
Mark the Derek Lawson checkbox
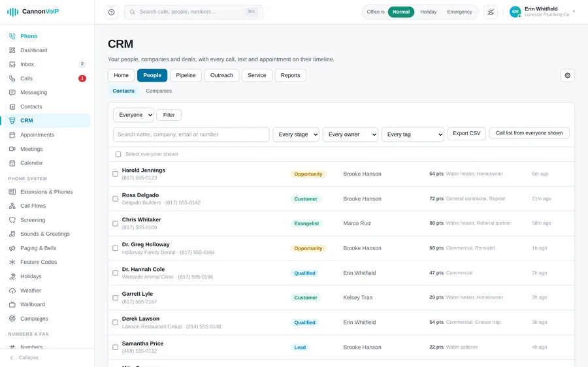coord(116,323)
